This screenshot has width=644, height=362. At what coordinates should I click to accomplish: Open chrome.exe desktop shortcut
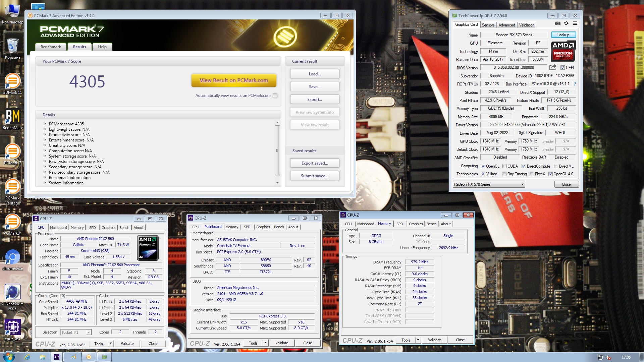(12, 260)
